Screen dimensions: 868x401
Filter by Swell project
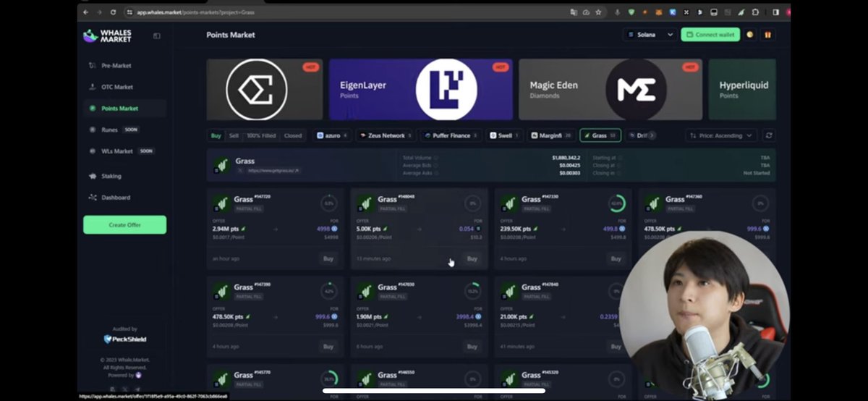(x=505, y=135)
